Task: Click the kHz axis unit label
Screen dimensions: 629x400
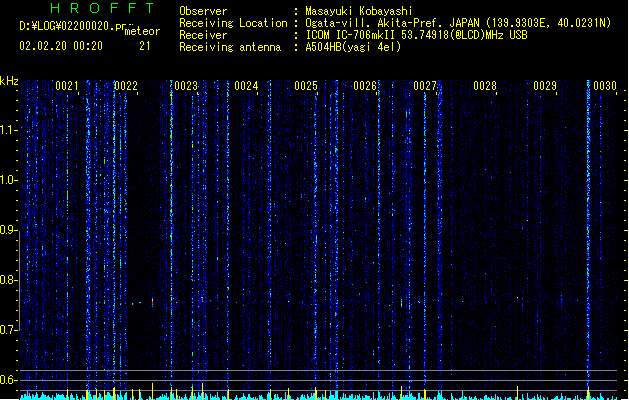Action: [9, 81]
